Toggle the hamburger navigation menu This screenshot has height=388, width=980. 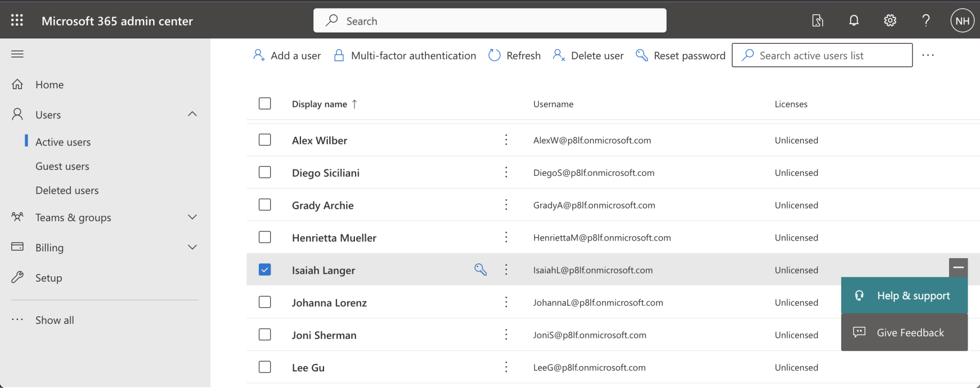[x=17, y=54]
